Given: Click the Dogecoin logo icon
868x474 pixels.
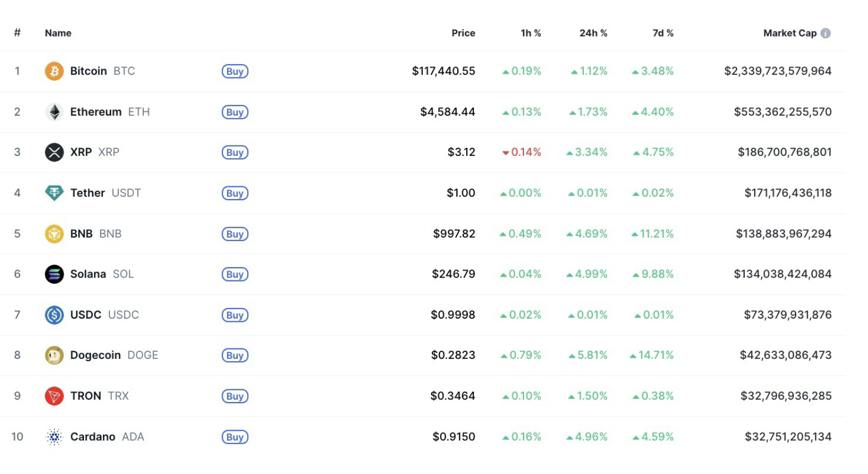Looking at the screenshot, I should coord(54,356).
